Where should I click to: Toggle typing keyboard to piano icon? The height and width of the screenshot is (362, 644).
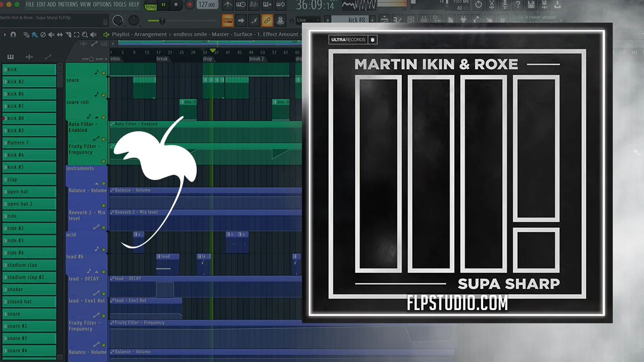tap(227, 21)
